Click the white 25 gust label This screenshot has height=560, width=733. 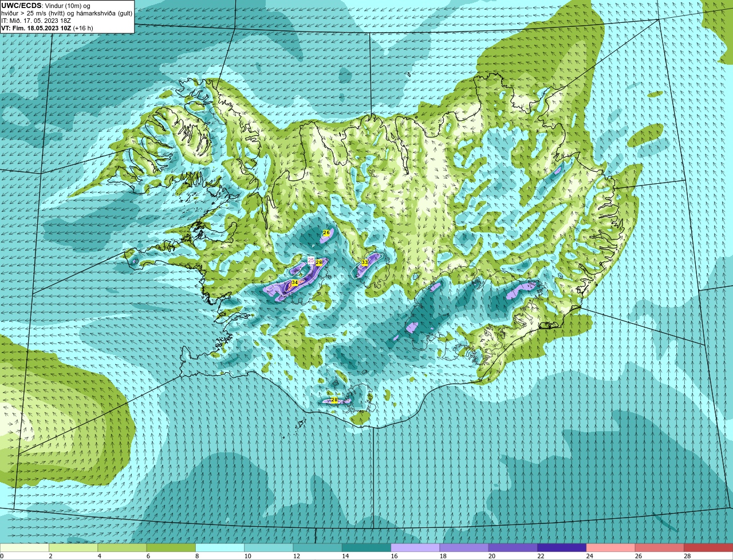tap(311, 260)
